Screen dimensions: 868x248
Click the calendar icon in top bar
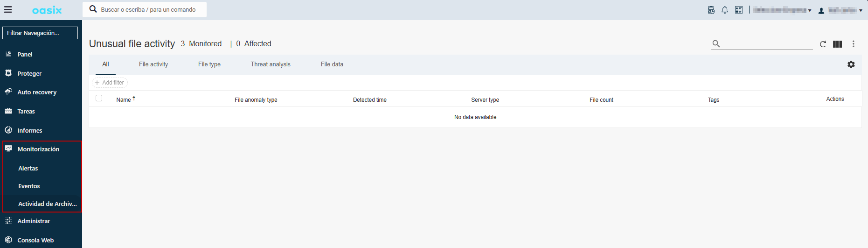click(x=711, y=10)
